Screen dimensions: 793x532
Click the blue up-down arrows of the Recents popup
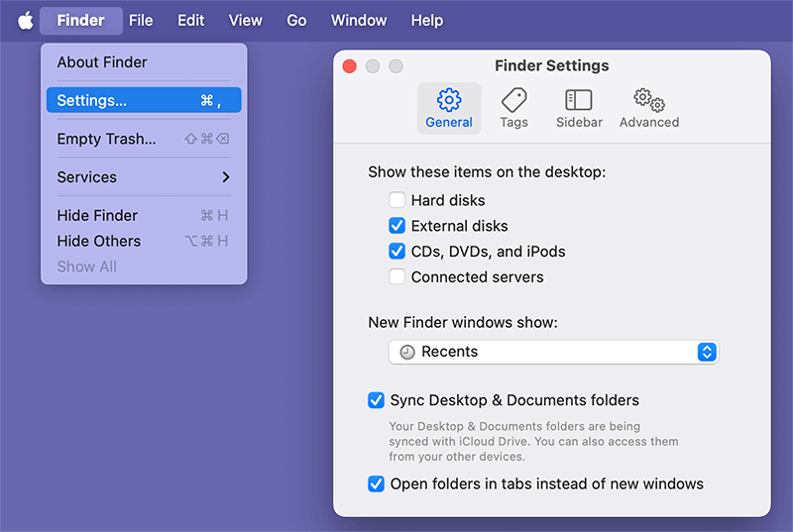point(707,352)
